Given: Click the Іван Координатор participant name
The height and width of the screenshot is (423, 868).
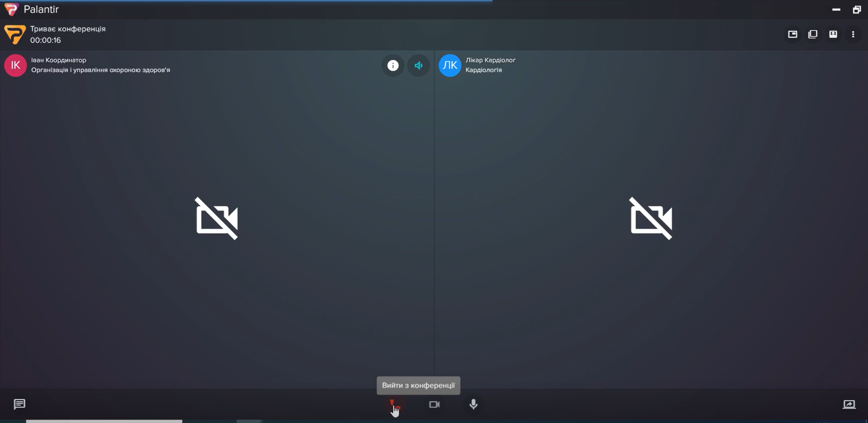Looking at the screenshot, I should 59,60.
